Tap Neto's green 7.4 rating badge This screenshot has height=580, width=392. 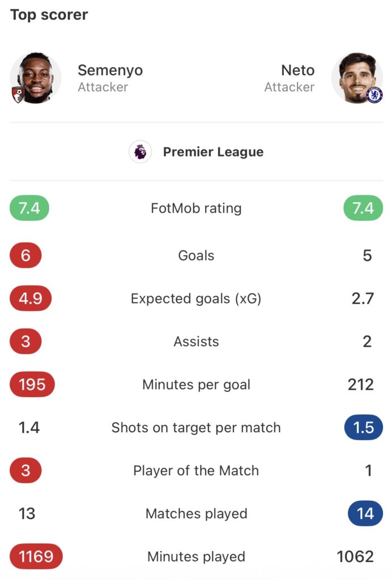(x=363, y=208)
